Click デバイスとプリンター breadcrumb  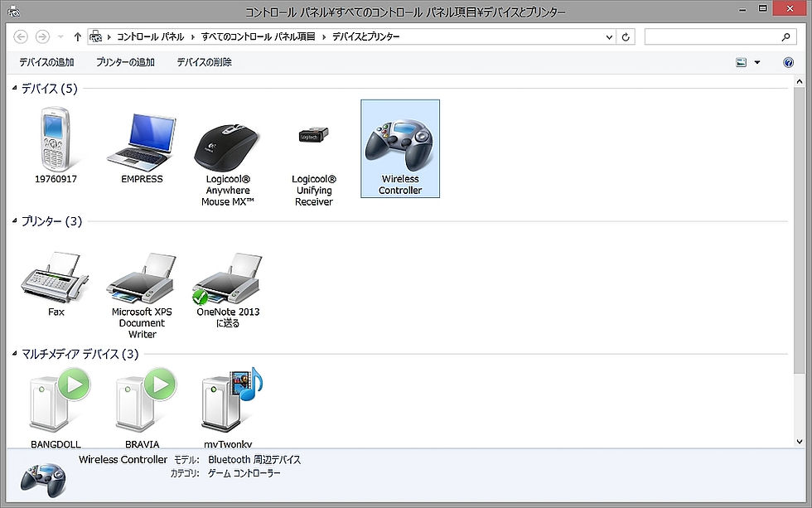[365, 36]
